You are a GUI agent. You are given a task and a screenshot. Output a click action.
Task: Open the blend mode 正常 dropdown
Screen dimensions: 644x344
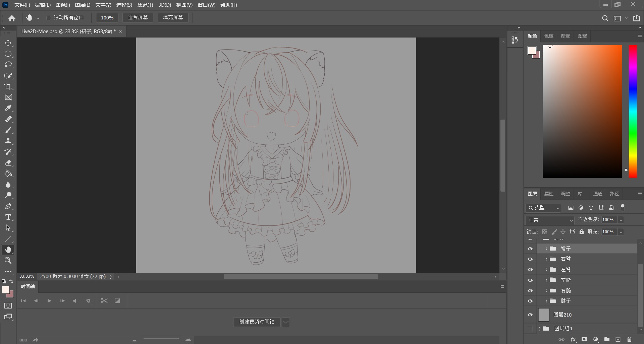pyautogui.click(x=550, y=220)
